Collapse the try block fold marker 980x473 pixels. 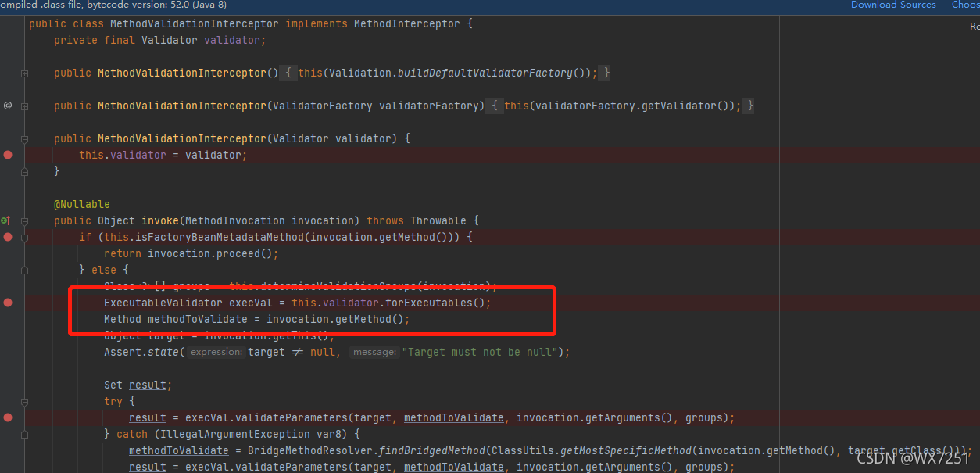(24, 402)
